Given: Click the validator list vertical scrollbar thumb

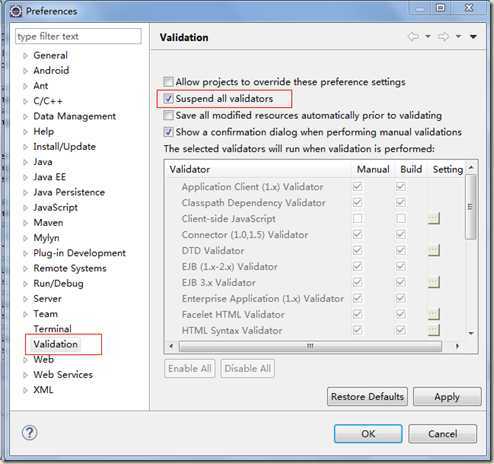Looking at the screenshot, I should click(471, 207).
